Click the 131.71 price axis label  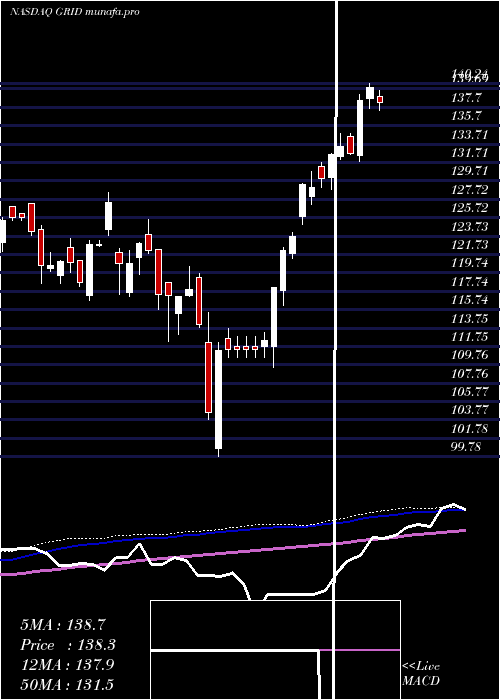(x=469, y=153)
